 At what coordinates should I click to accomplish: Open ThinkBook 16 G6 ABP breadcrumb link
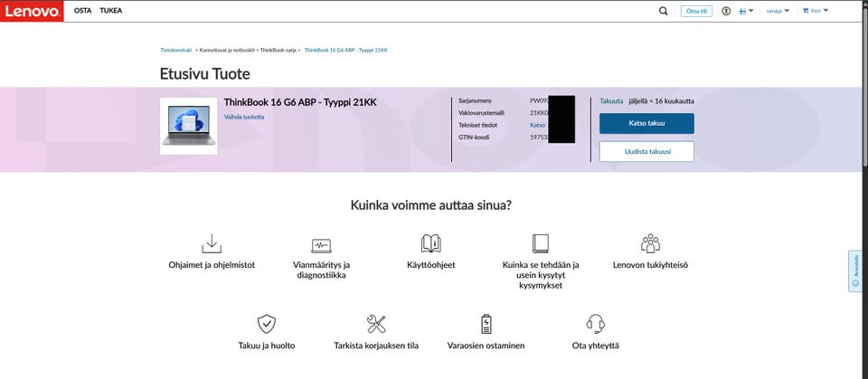pyautogui.click(x=346, y=50)
